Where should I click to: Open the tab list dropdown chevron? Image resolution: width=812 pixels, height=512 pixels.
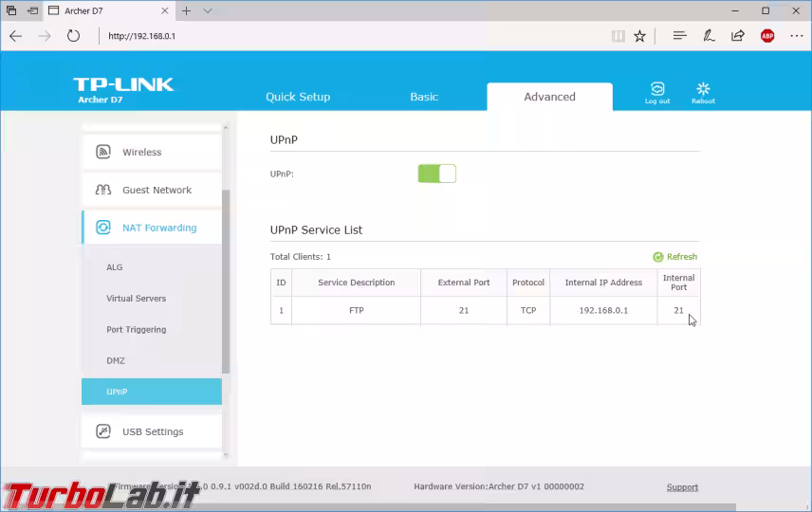coord(208,10)
